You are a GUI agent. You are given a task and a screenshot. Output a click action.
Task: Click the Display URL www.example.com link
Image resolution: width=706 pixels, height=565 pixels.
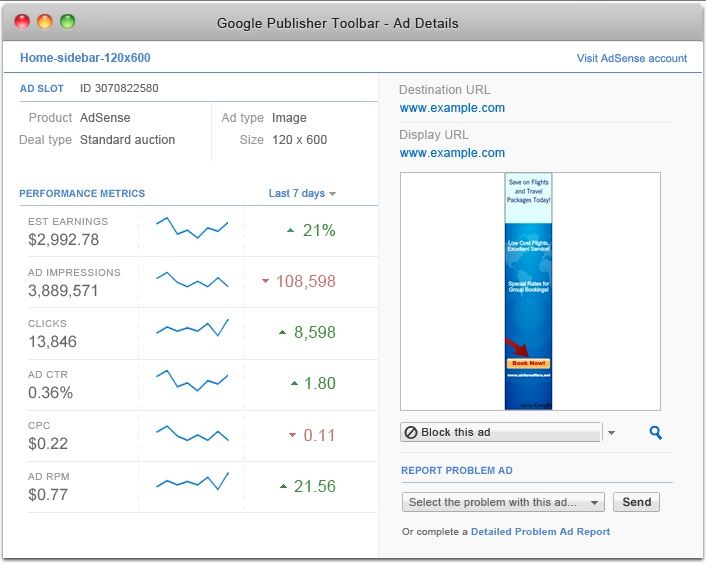(x=452, y=153)
